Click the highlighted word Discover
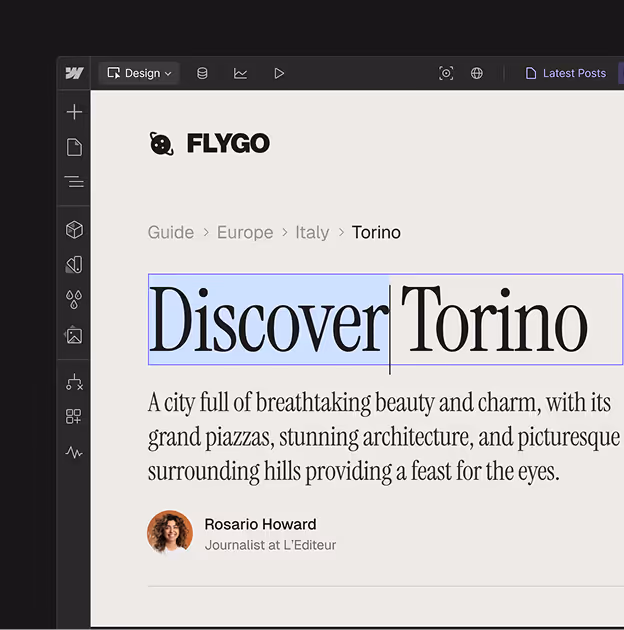 [x=267, y=319]
